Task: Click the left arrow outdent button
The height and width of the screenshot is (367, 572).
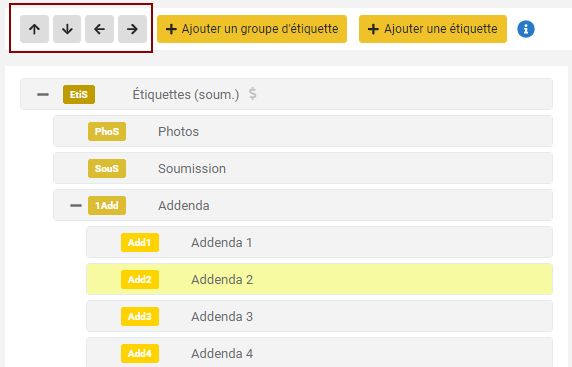Action: coord(100,29)
